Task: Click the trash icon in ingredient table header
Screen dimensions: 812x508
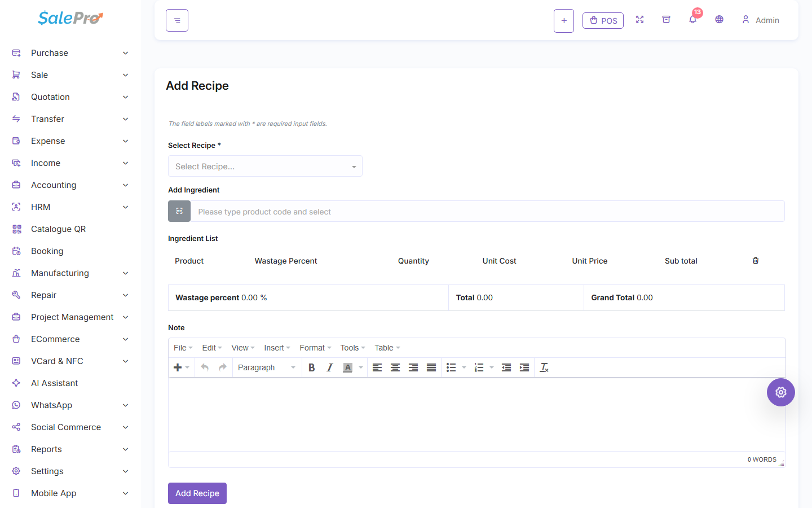Action: (756, 261)
